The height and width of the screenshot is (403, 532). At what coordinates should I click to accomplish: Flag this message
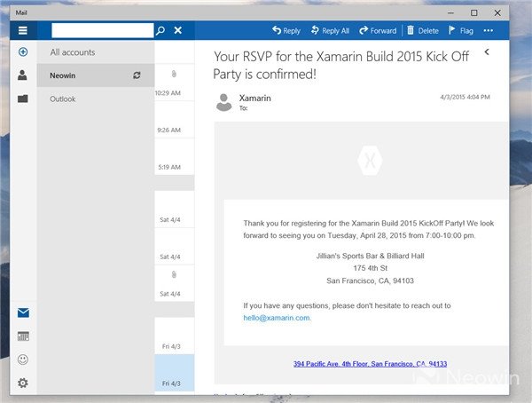[461, 30]
